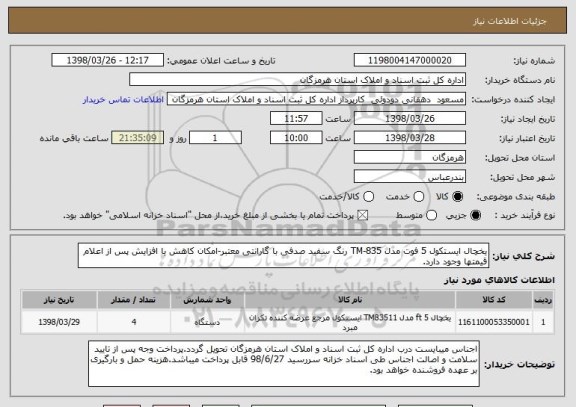Click the buyer organization name field
Image resolution: width=576 pixels, height=407 pixels.
298,80
